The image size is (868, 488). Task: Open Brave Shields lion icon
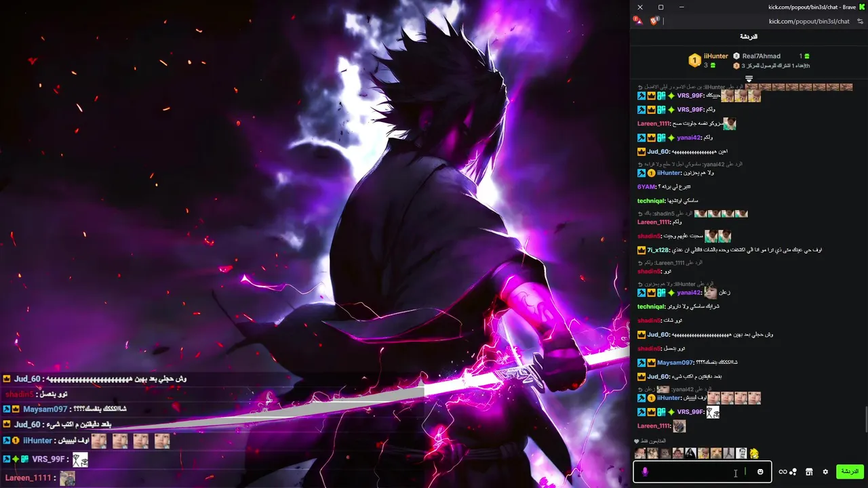point(655,21)
